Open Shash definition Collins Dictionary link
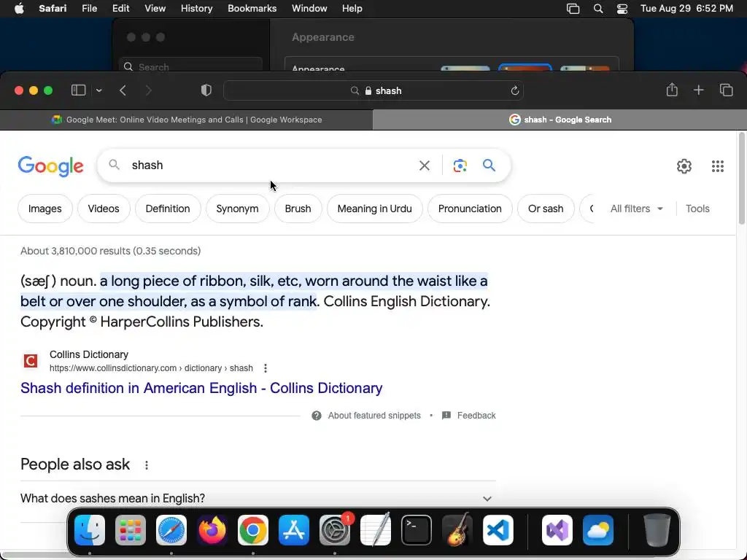This screenshot has width=747, height=560. point(201,388)
